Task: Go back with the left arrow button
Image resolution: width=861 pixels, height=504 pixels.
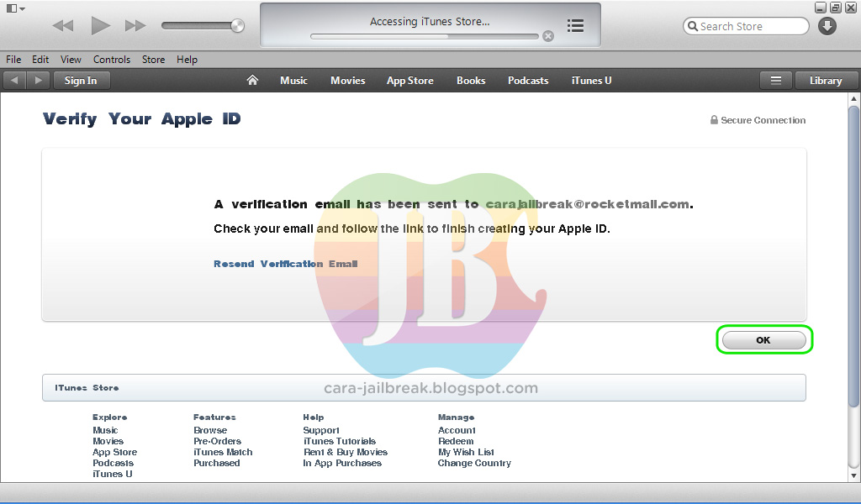Action: click(15, 80)
